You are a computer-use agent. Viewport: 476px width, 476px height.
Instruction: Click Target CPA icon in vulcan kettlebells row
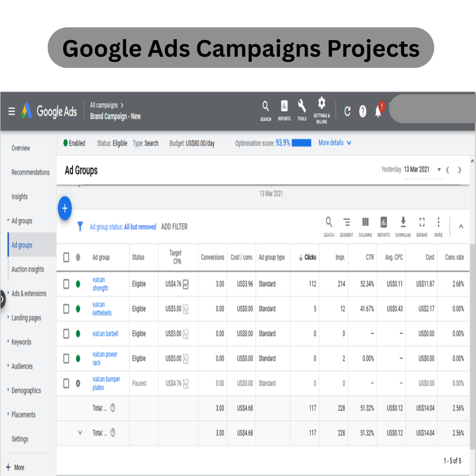(186, 309)
